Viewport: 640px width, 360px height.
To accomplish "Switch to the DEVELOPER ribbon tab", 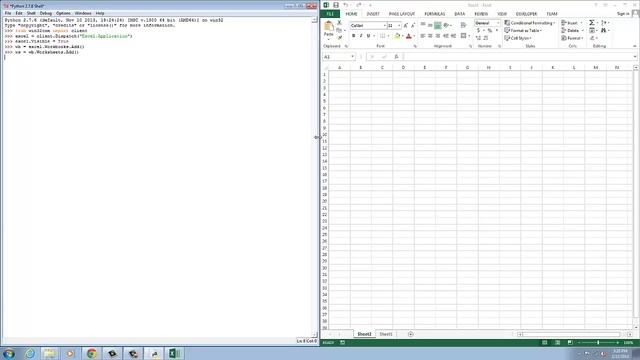I will (527, 14).
